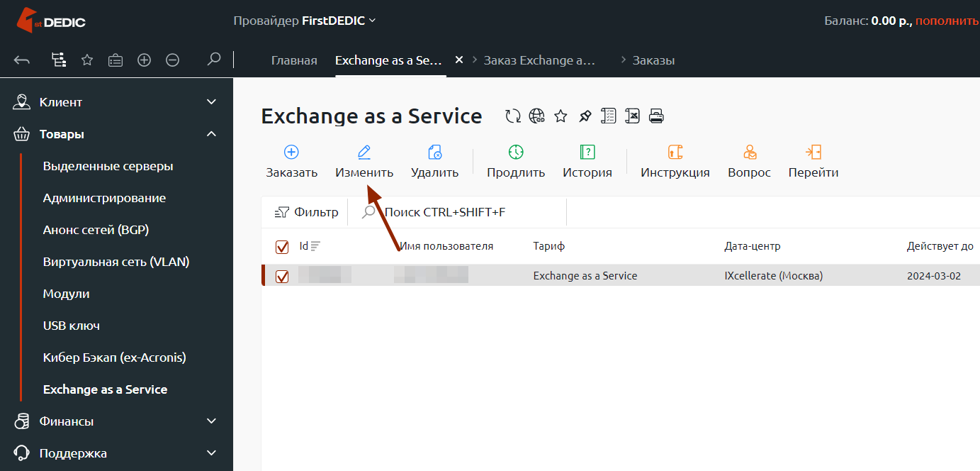Click the globe link icon beside title
Screen dimensions: 980x471
pos(537,116)
